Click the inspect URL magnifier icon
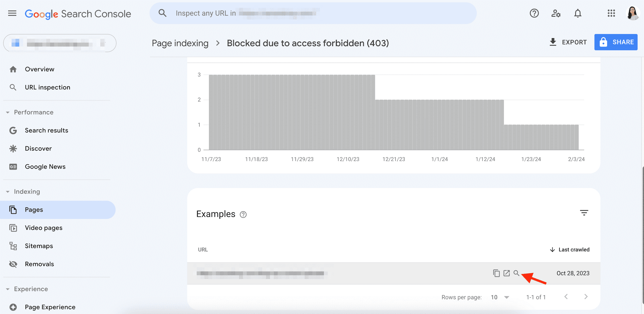 pos(517,273)
